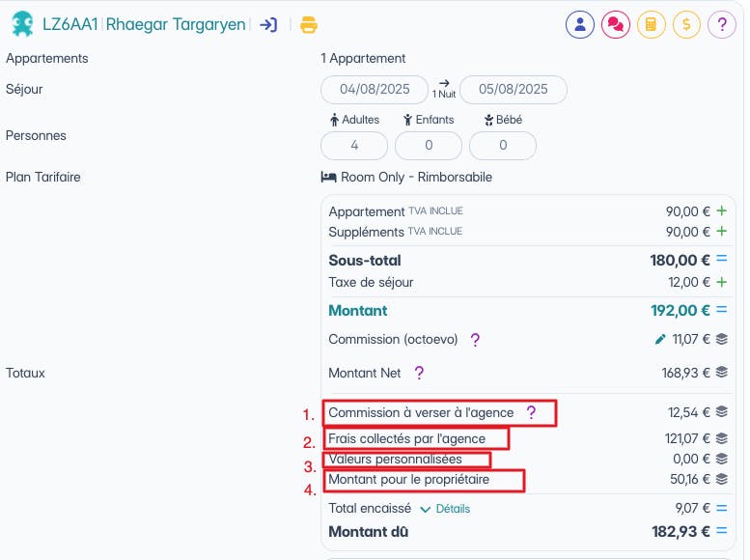Click help icon next to Montant Net
Screen dimensions: 750x560
tap(419, 373)
